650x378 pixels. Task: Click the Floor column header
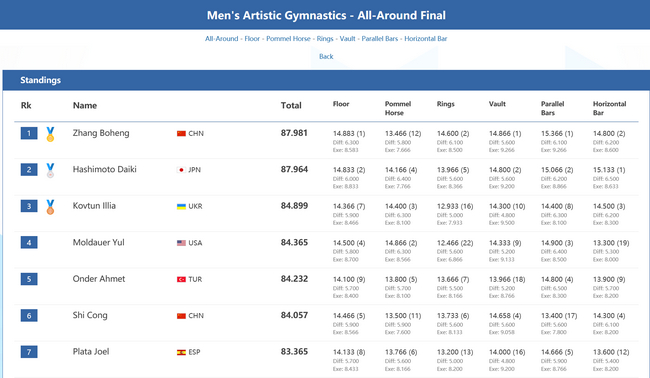341,104
